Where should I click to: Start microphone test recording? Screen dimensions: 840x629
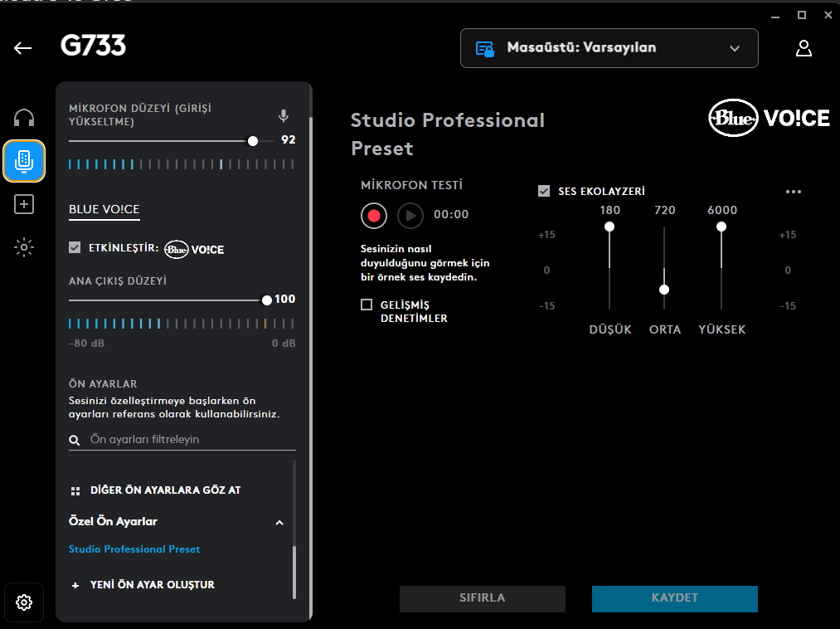tap(374, 216)
